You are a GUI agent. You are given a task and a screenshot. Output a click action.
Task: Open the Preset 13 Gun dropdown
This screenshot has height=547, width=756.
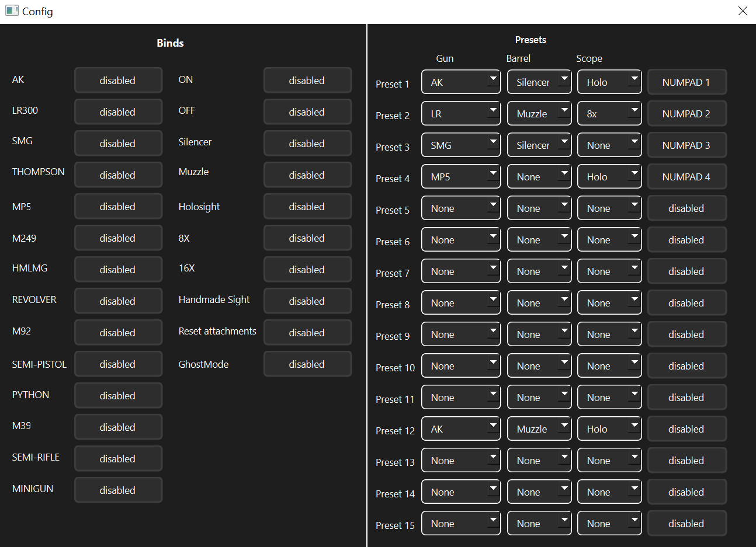pos(461,460)
